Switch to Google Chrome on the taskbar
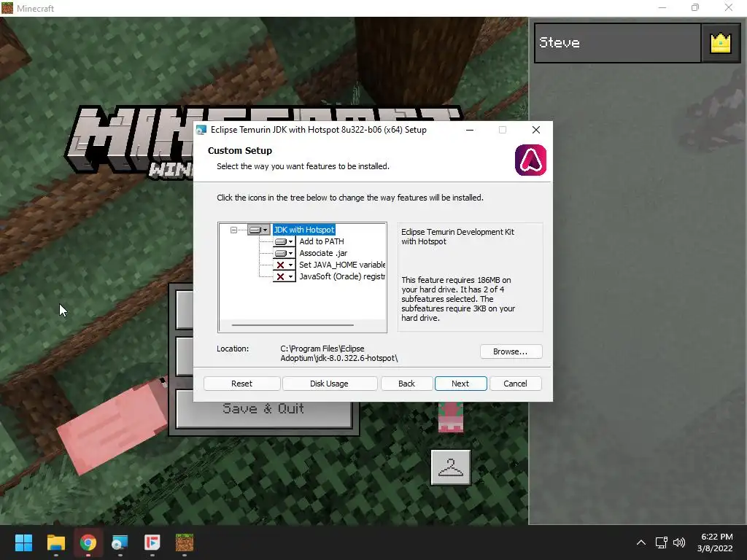Screen dimensions: 747x560 pyautogui.click(x=88, y=542)
